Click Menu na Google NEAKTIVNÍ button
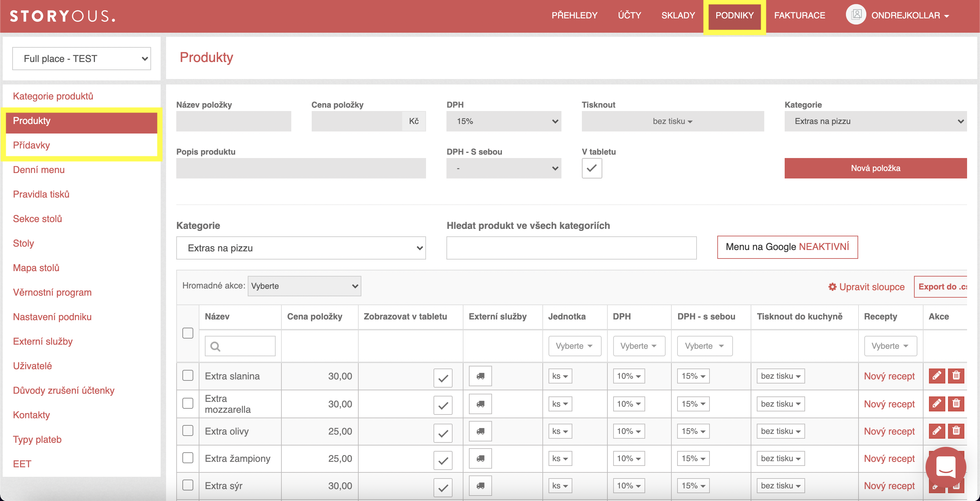This screenshot has width=980, height=501. [x=787, y=247]
